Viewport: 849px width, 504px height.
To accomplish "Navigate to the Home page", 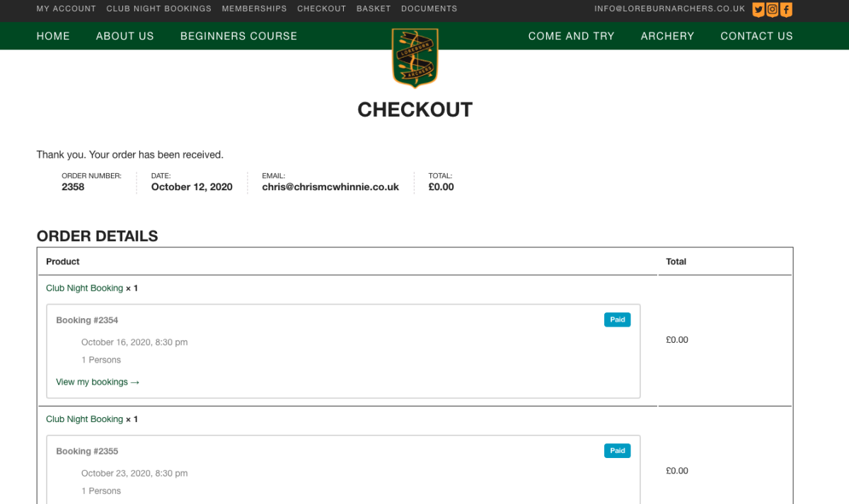I will point(53,36).
